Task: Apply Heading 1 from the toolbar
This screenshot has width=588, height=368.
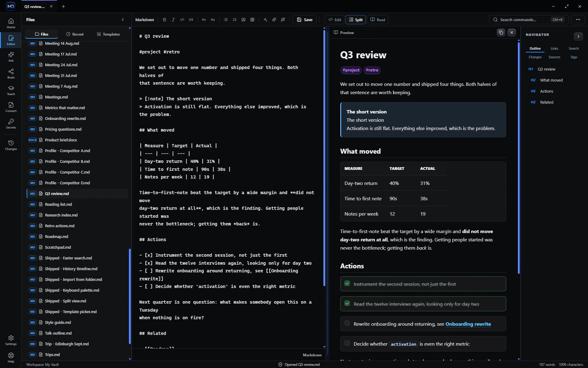Action: pyautogui.click(x=204, y=20)
